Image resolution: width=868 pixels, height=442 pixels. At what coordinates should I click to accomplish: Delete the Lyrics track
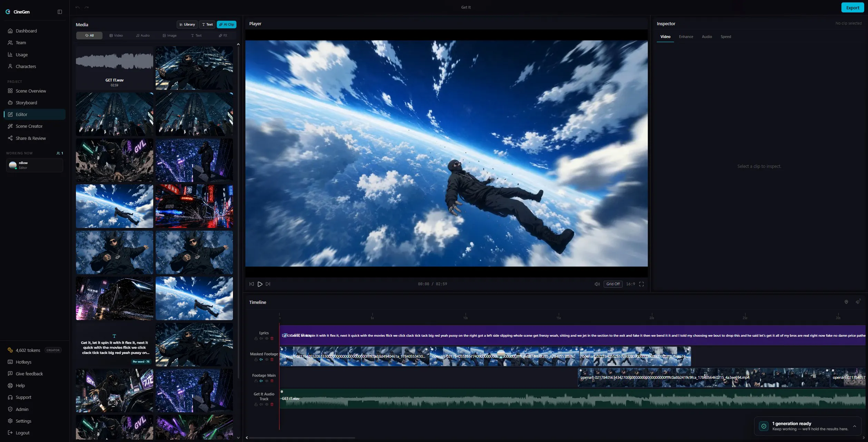[x=272, y=338]
